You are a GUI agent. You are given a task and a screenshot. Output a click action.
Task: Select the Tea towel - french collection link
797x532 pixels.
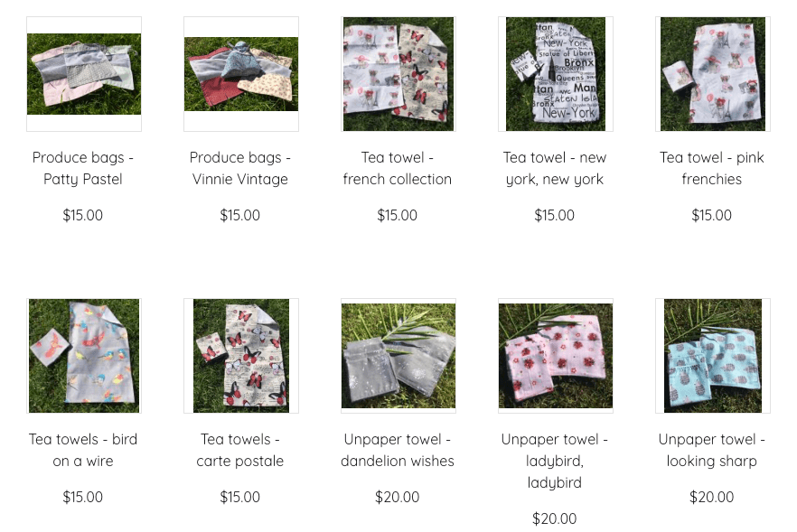tap(397, 168)
